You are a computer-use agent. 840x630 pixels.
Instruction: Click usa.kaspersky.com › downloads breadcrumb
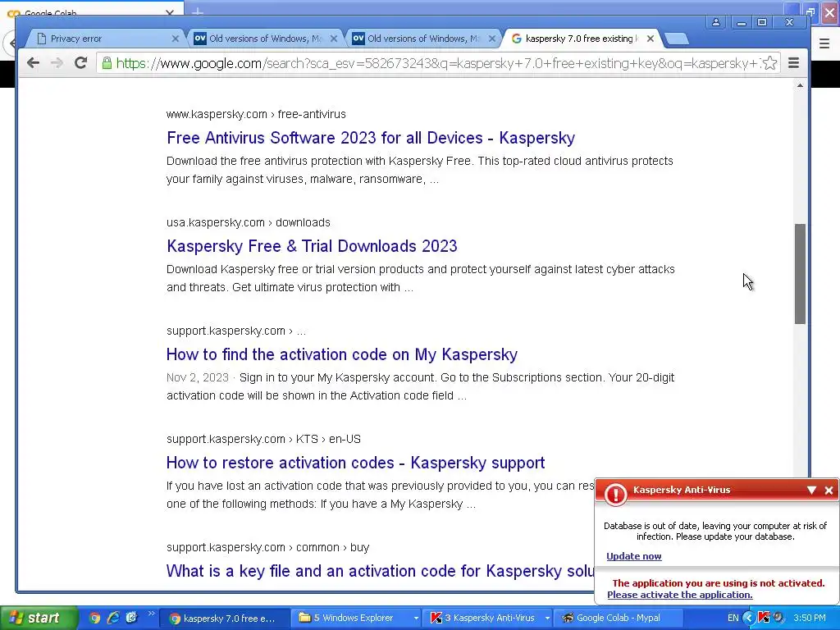click(249, 222)
